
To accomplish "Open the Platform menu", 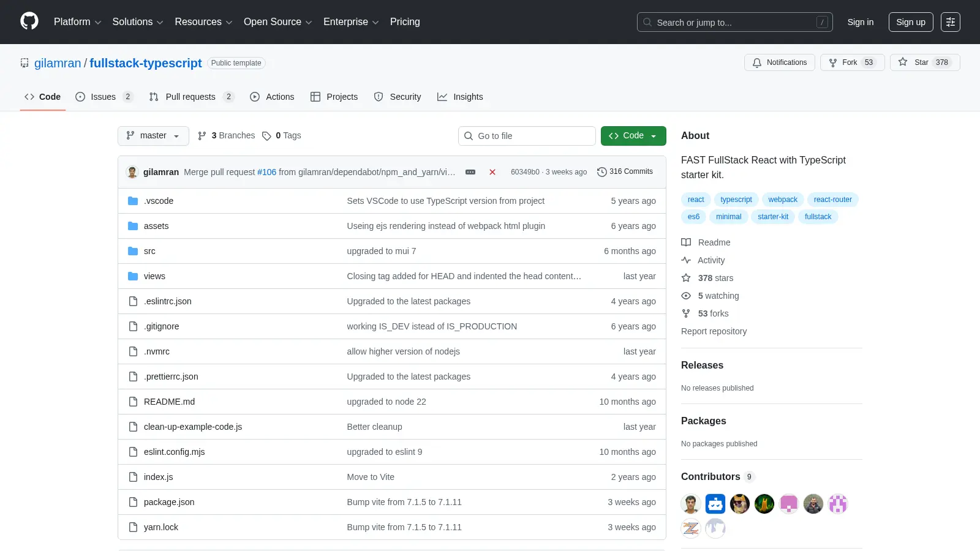I will click(77, 22).
